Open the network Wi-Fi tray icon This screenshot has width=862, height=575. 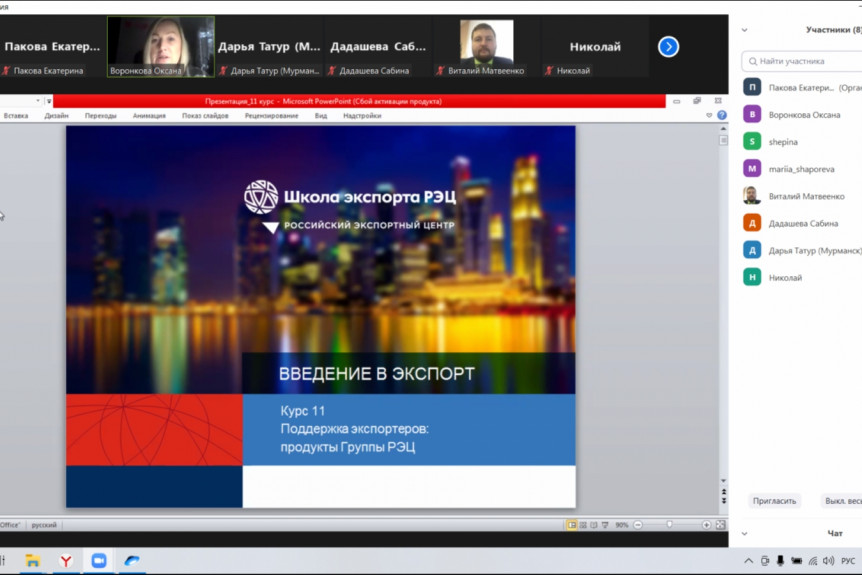[813, 561]
